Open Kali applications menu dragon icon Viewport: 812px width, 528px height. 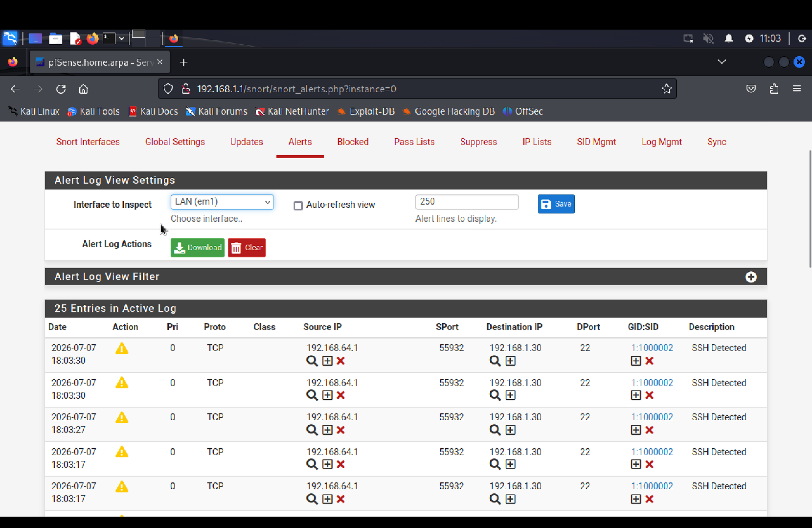(10, 38)
